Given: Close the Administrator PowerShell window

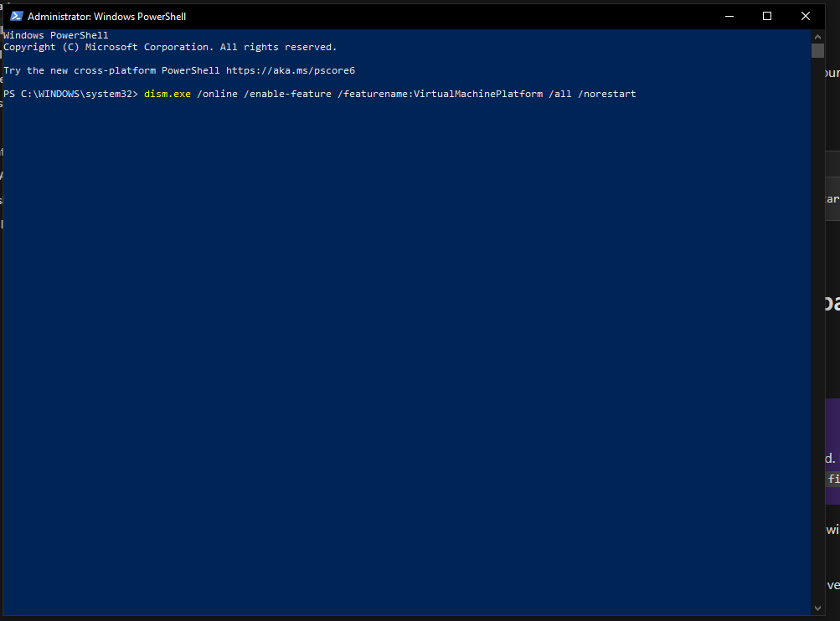Looking at the screenshot, I should coord(806,16).
